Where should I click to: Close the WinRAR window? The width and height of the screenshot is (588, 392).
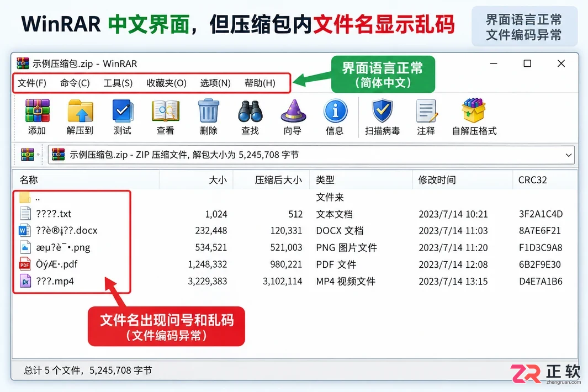click(x=561, y=64)
